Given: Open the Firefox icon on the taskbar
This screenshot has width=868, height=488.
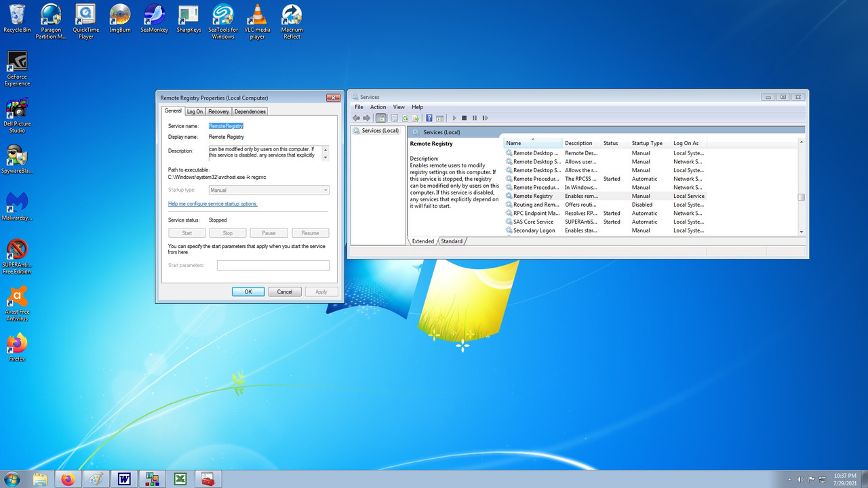Looking at the screenshot, I should pos(68,479).
